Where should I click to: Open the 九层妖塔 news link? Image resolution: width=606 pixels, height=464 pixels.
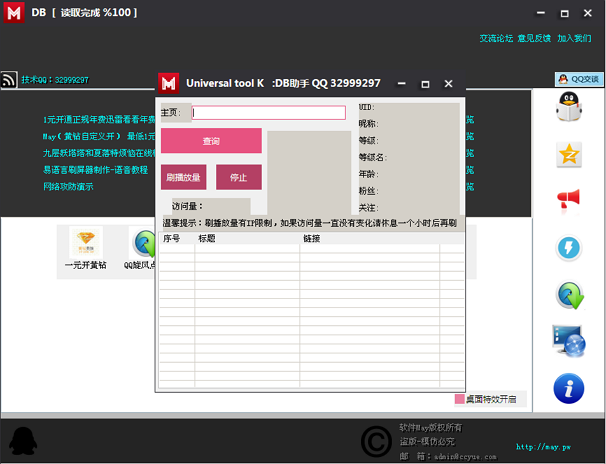pyautogui.click(x=99, y=153)
